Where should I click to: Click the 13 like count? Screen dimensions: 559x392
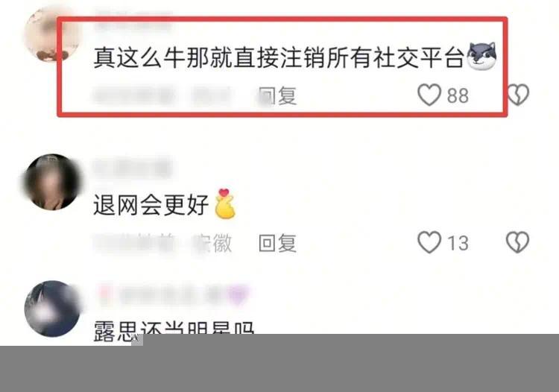(458, 243)
